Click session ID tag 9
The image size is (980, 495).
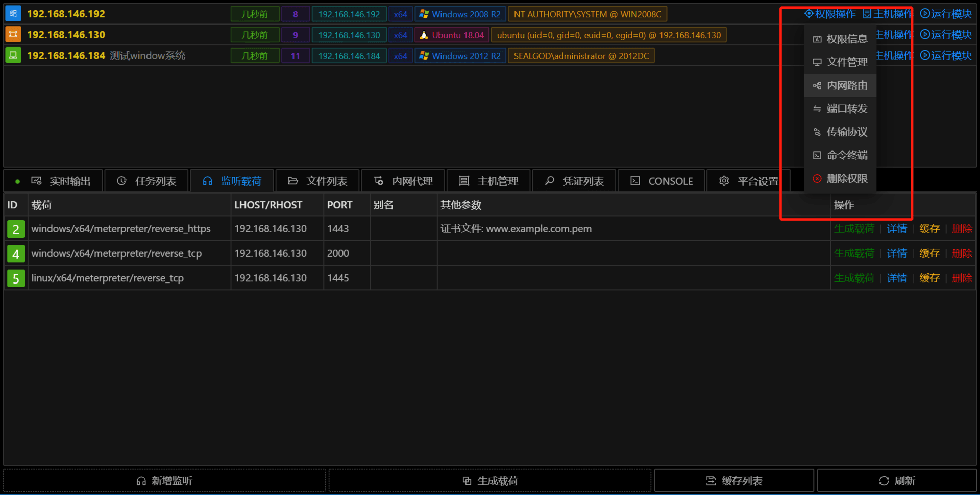coord(295,35)
